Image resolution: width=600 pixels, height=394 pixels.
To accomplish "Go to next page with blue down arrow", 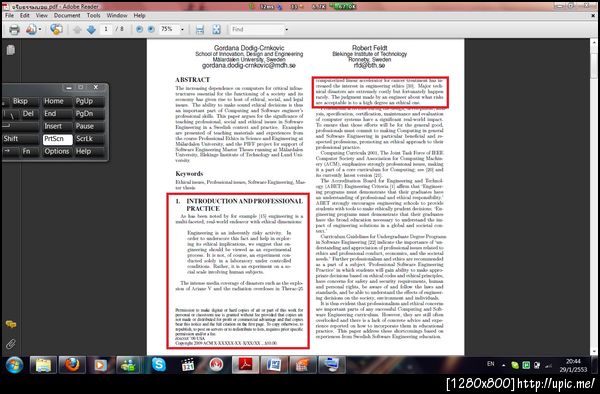I will [x=91, y=29].
